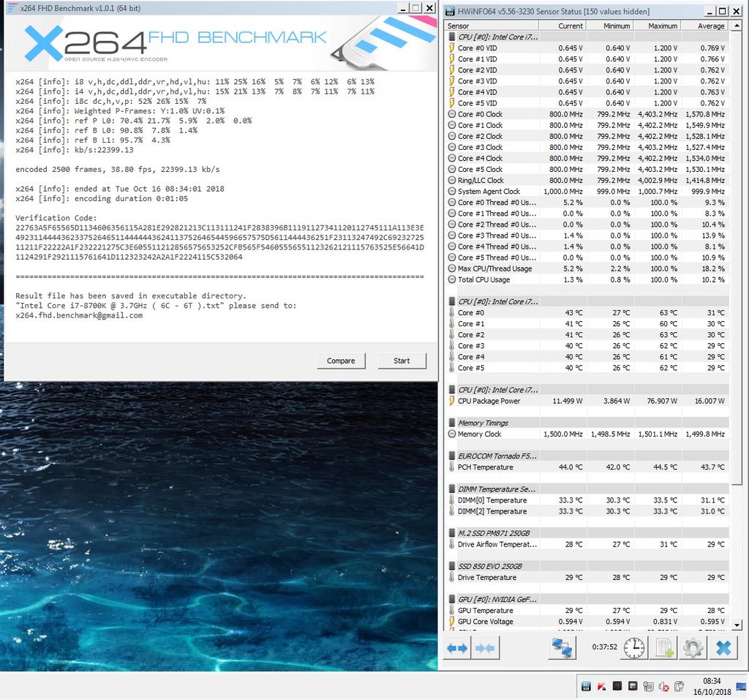Click the network icon in the system tray
The height and width of the screenshot is (700, 749).
point(648,687)
